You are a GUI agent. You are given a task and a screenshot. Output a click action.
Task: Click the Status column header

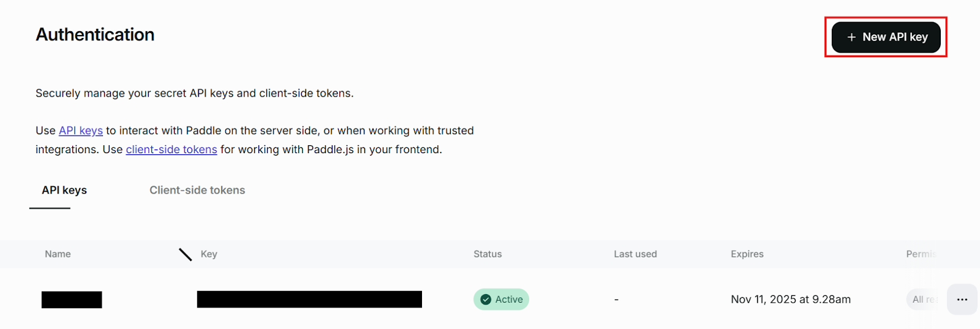488,254
